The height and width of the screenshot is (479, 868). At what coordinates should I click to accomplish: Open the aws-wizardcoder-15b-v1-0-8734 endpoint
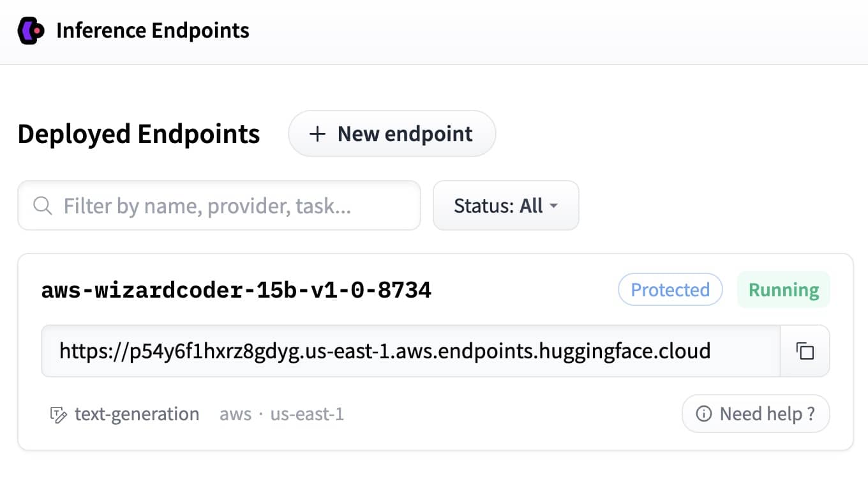coord(236,289)
